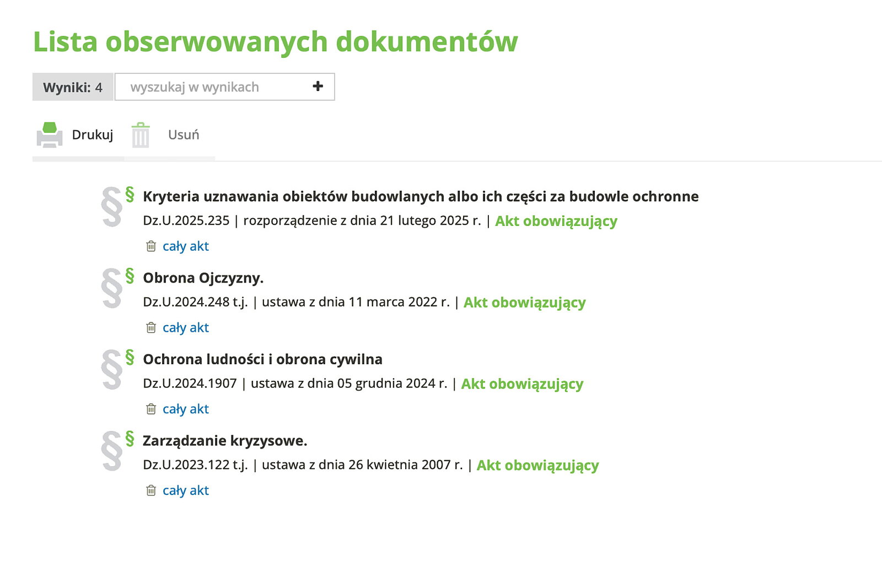Open the 'Obrona Ojczyzny.' document
The width and height of the screenshot is (882, 588).
pyautogui.click(x=203, y=278)
